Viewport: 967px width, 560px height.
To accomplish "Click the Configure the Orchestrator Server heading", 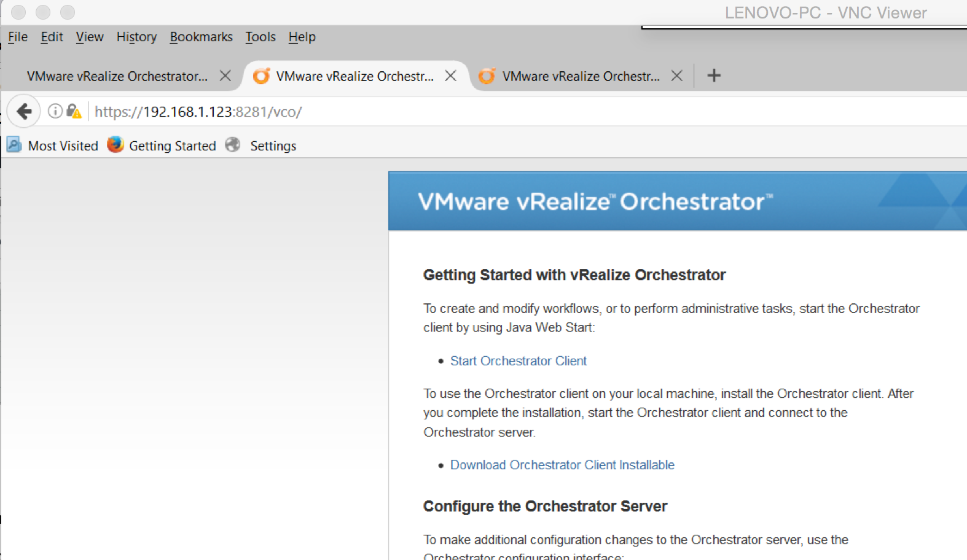I will (x=545, y=507).
